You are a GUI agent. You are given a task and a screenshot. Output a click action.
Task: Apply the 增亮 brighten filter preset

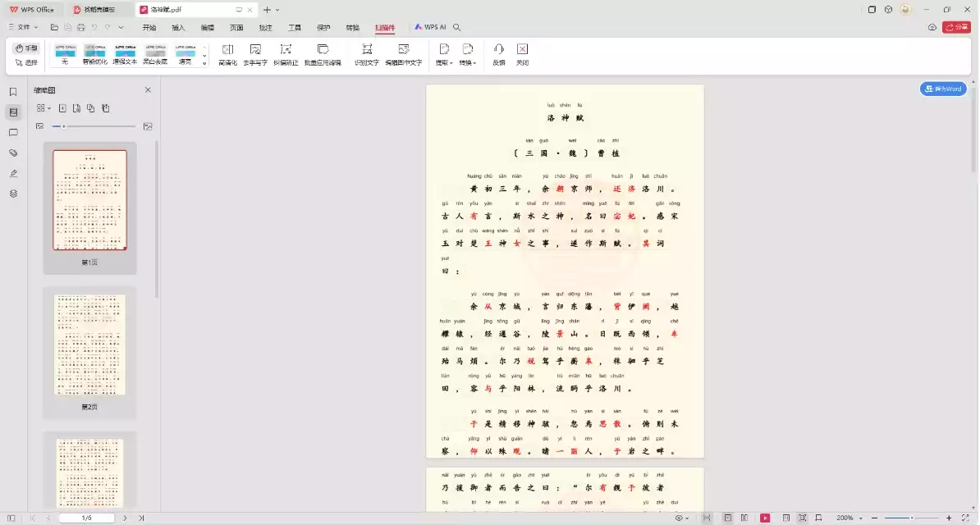click(185, 55)
